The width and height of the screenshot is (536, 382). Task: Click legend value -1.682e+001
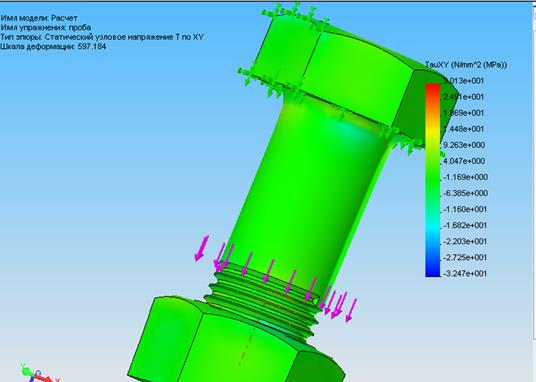465,225
